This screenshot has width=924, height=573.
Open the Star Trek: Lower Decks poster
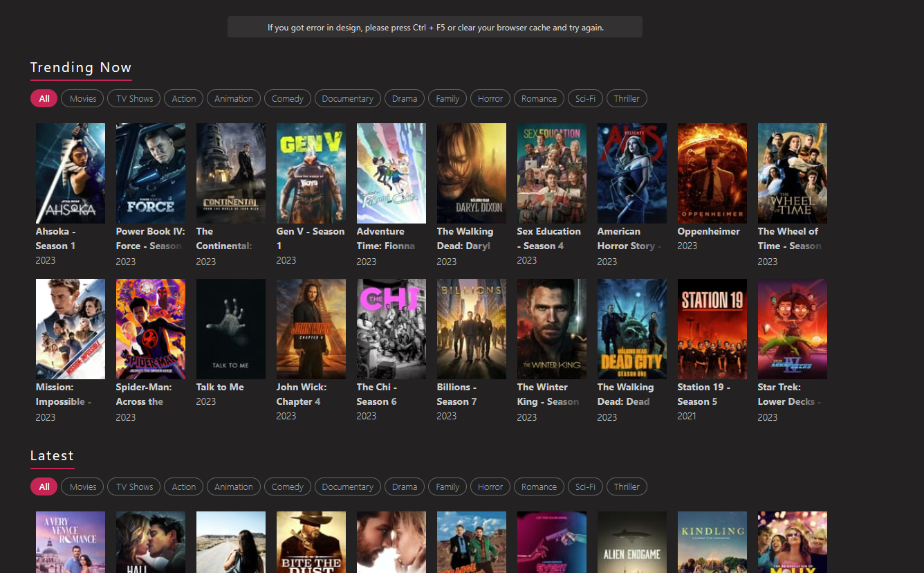click(x=793, y=329)
